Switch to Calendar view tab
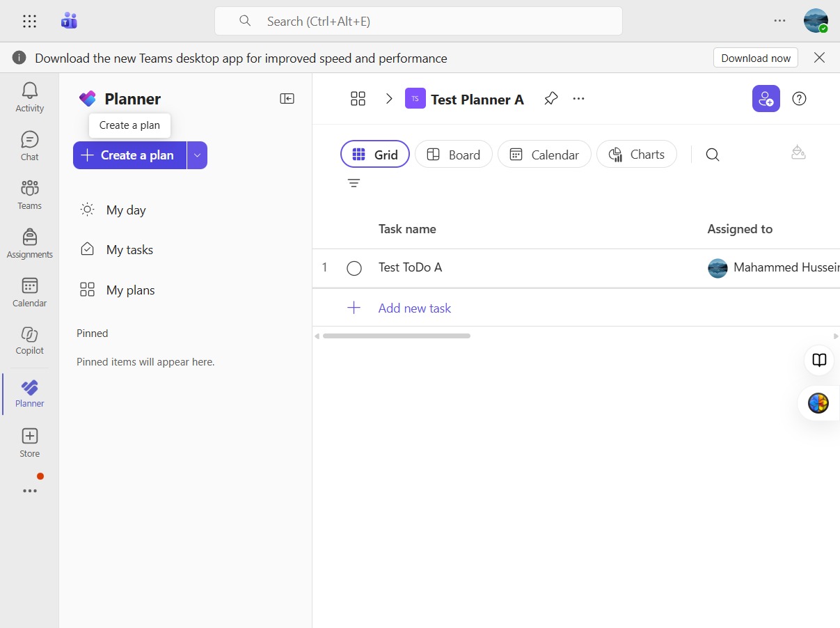840x628 pixels. pos(544,155)
